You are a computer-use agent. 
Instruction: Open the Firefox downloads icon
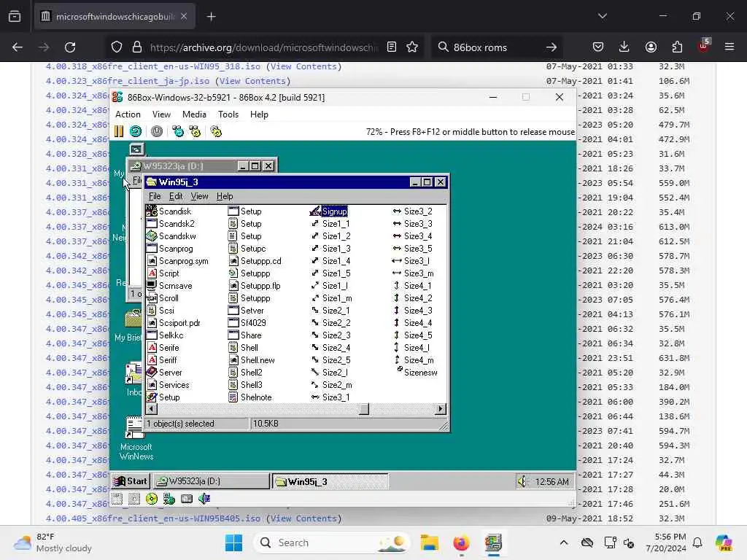click(x=624, y=47)
